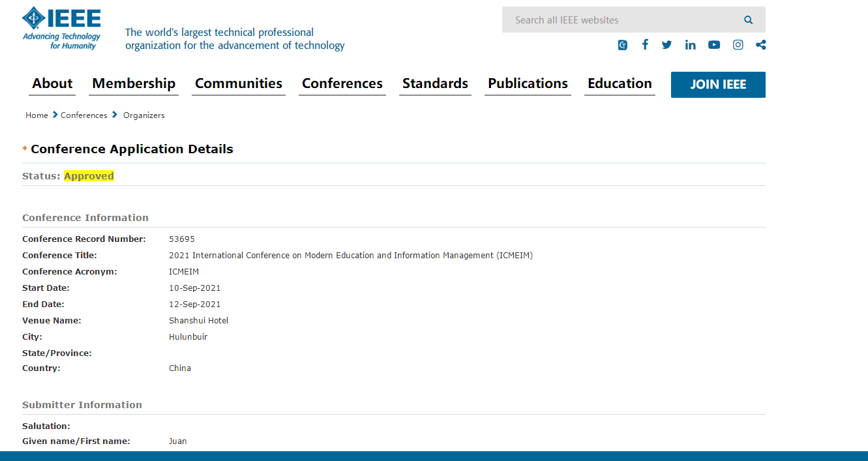The image size is (868, 461).
Task: Click the Conference Record Number label
Action: click(84, 239)
